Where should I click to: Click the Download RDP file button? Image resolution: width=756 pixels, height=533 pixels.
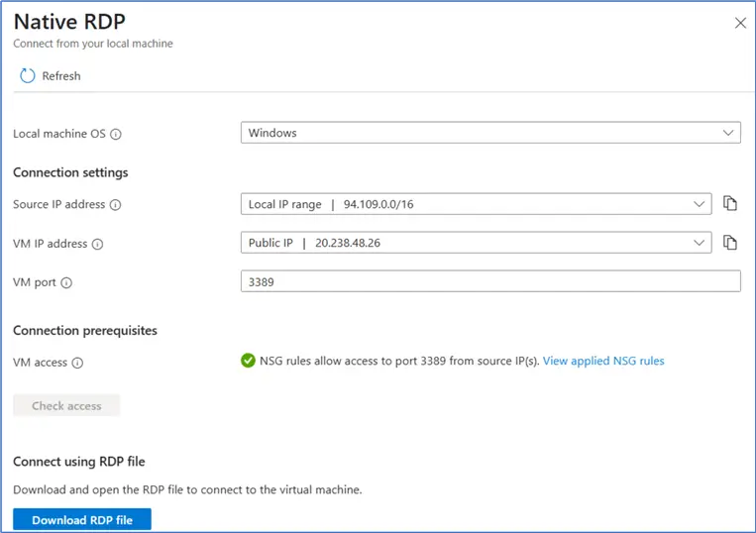(82, 520)
